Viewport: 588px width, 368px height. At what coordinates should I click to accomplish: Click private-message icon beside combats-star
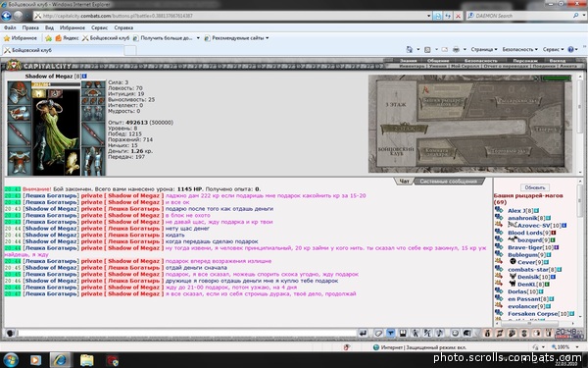tap(499, 269)
